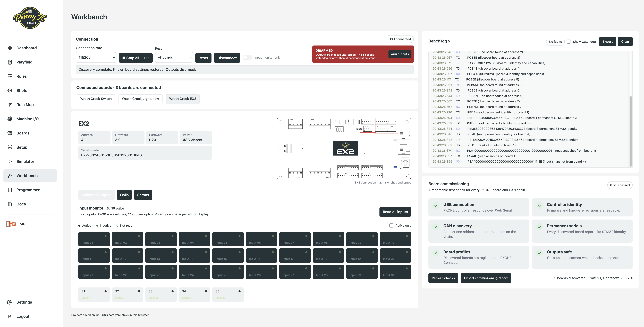Click the Refresh checks button
The image size is (644, 327).
click(443, 278)
